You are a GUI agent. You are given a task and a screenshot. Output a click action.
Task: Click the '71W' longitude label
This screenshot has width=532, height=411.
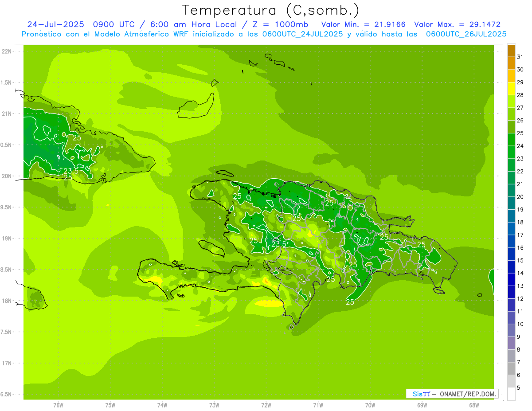tap(318, 405)
